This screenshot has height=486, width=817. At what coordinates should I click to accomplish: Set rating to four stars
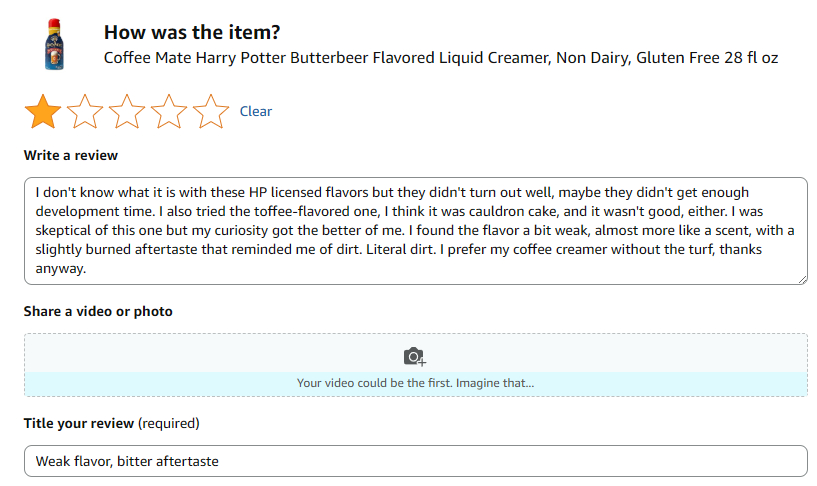[169, 111]
